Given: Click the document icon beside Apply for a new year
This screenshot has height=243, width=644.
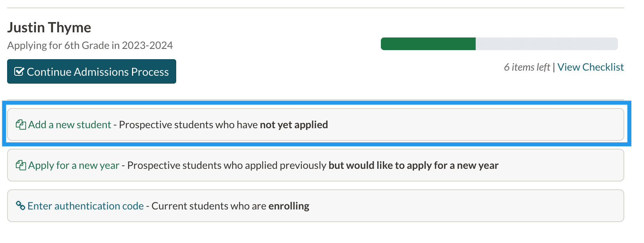Looking at the screenshot, I should coord(21,165).
